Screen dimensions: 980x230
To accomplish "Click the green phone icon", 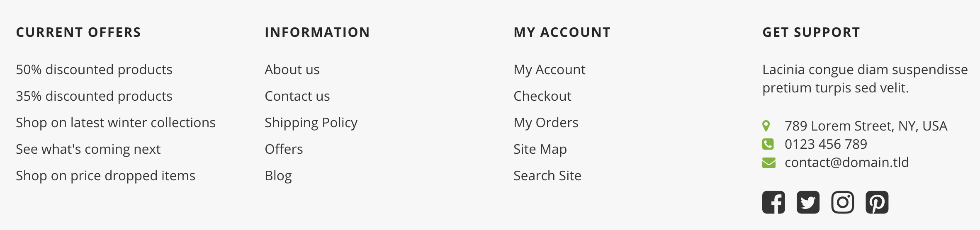I will pos(768,144).
